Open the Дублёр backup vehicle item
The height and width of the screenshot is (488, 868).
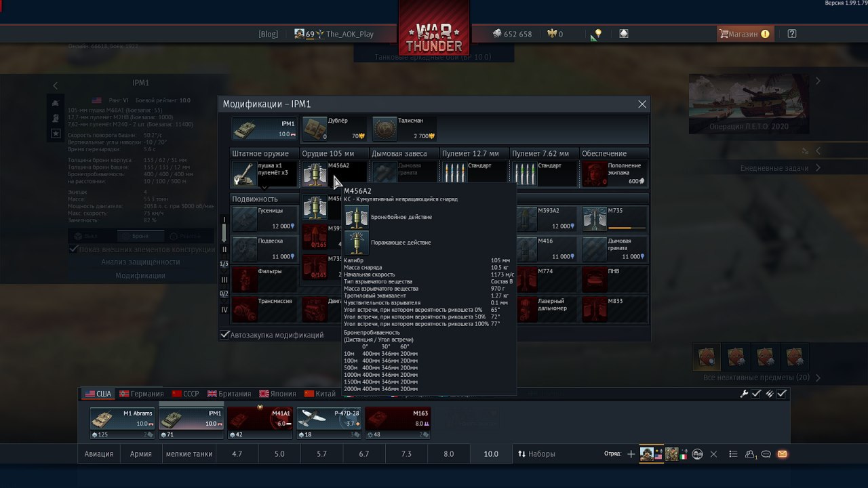[x=314, y=129]
